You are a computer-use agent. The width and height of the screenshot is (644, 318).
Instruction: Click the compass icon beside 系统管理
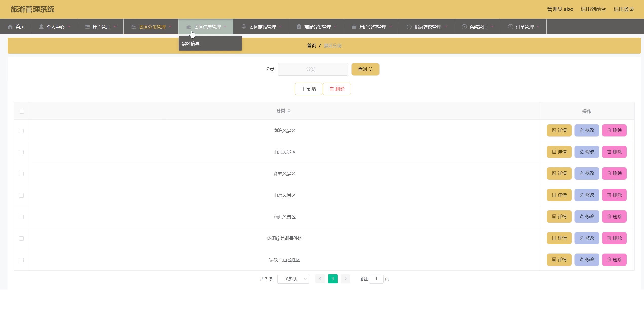click(464, 27)
